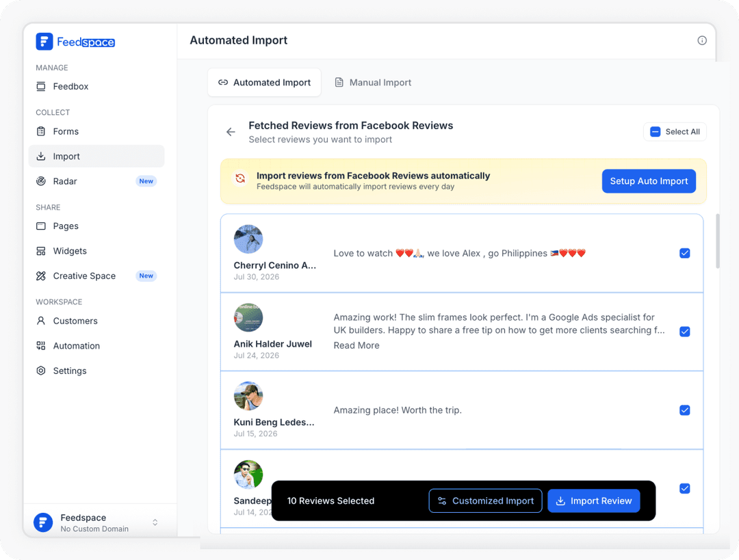The height and width of the screenshot is (560, 739).
Task: Click the download icon in Import Review button
Action: pyautogui.click(x=560, y=501)
